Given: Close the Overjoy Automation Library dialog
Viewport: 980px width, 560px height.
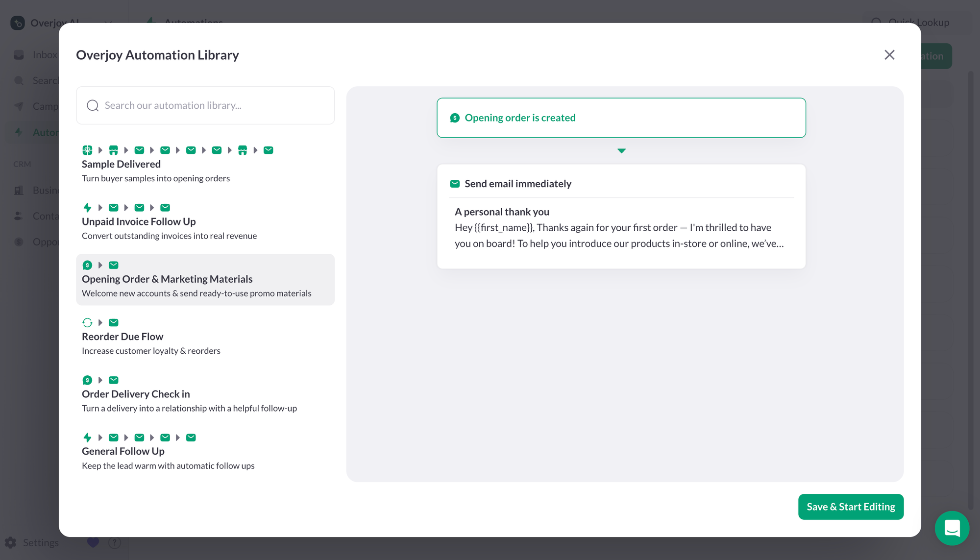Looking at the screenshot, I should click(x=889, y=55).
